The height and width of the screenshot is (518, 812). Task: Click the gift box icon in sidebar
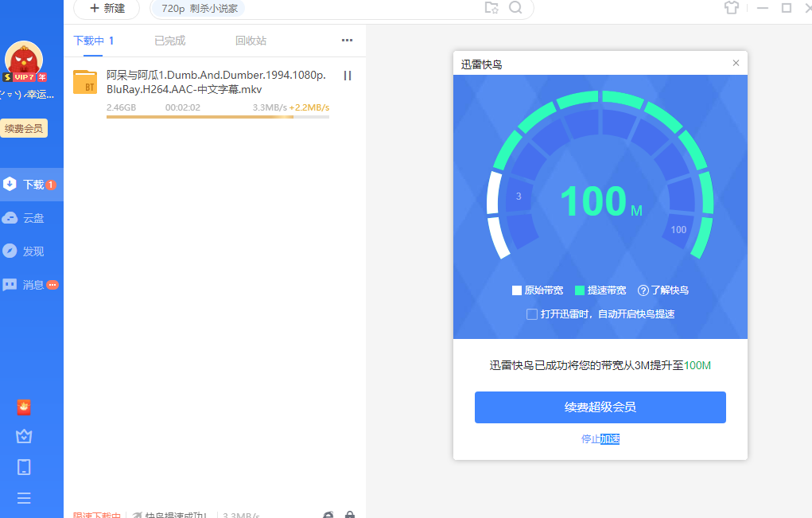23,436
